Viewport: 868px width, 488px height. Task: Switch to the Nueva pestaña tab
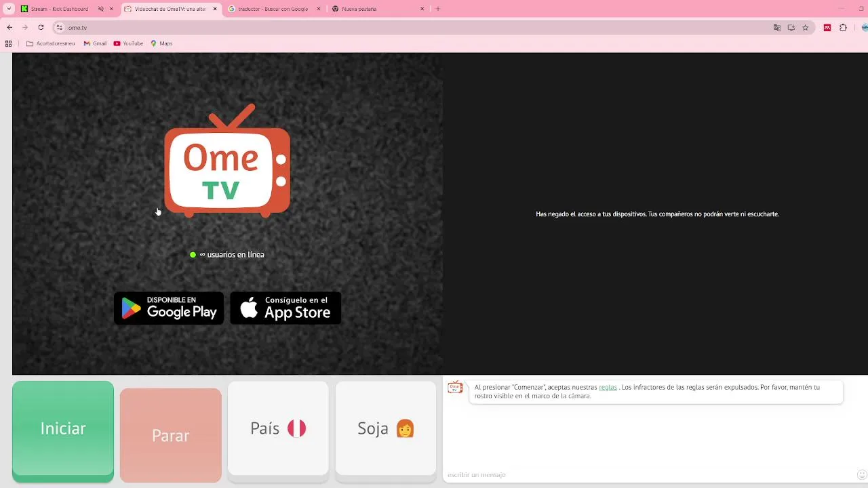[359, 9]
